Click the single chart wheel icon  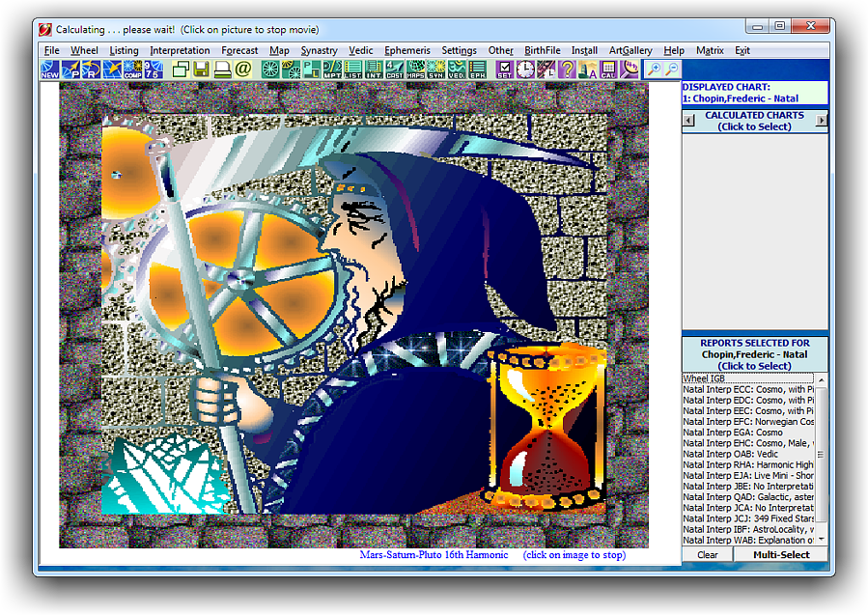pyautogui.click(x=270, y=70)
